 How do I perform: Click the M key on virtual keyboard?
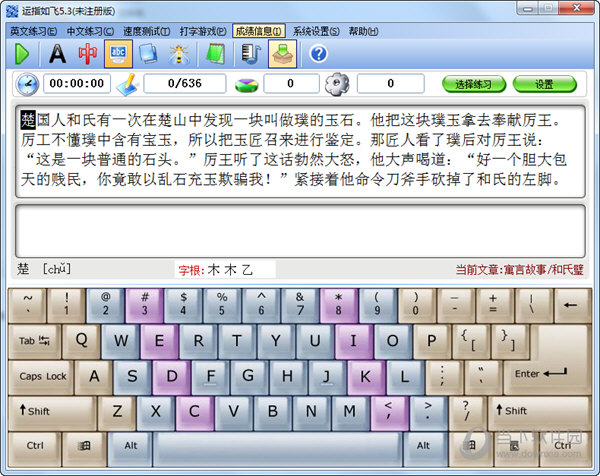point(350,412)
